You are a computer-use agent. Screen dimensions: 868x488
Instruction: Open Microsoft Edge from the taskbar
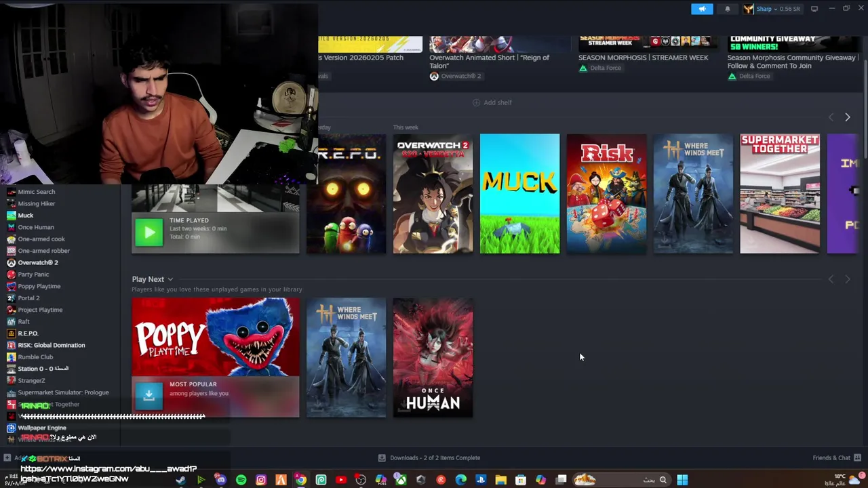click(460, 480)
